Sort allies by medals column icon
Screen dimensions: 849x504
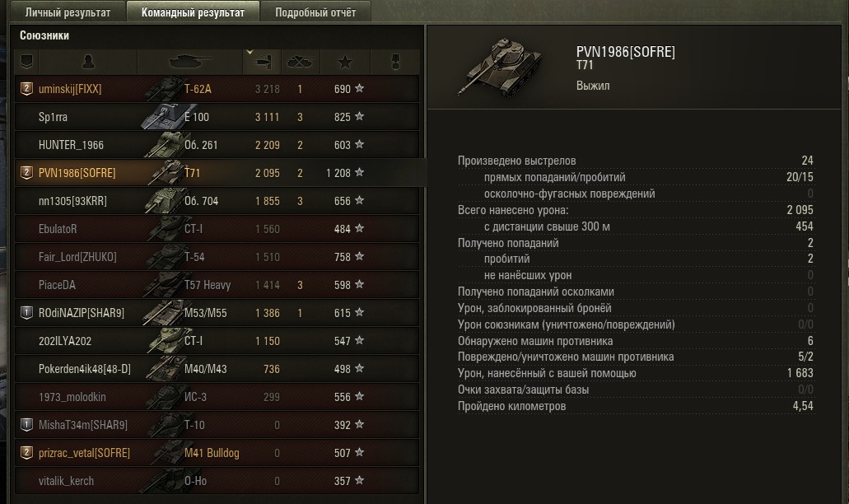click(395, 62)
